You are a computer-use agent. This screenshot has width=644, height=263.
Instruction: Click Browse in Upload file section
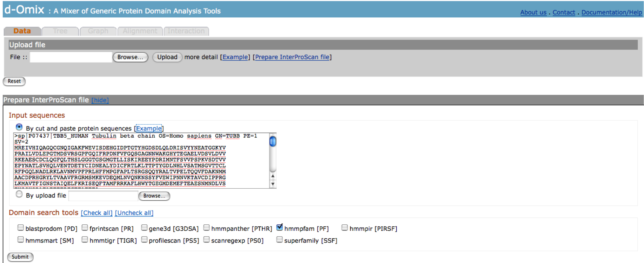[130, 57]
